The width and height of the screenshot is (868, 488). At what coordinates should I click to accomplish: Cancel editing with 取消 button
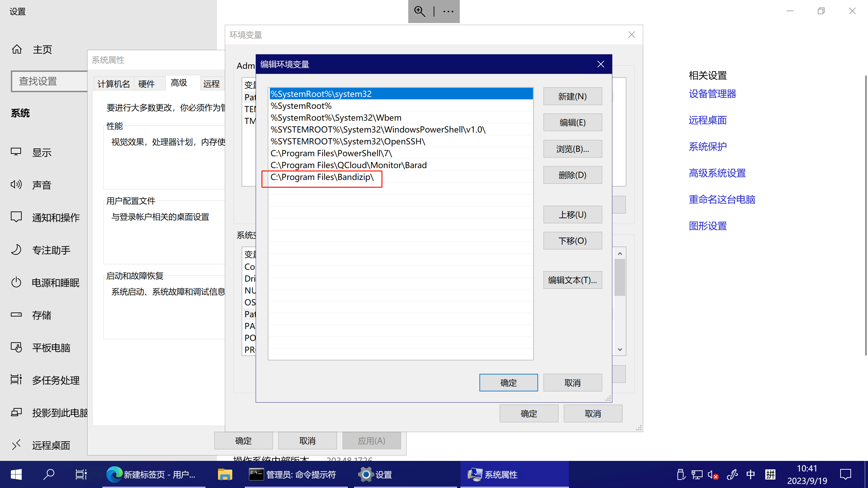(x=572, y=383)
